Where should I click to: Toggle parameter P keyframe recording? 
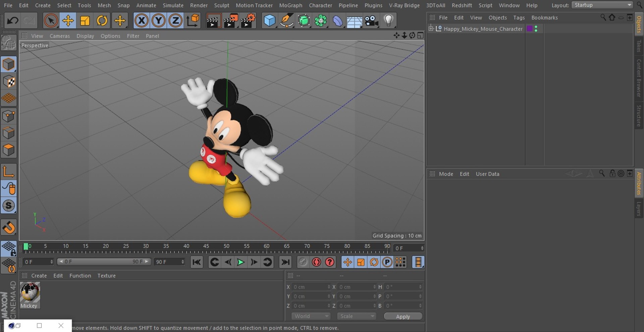[x=387, y=262]
